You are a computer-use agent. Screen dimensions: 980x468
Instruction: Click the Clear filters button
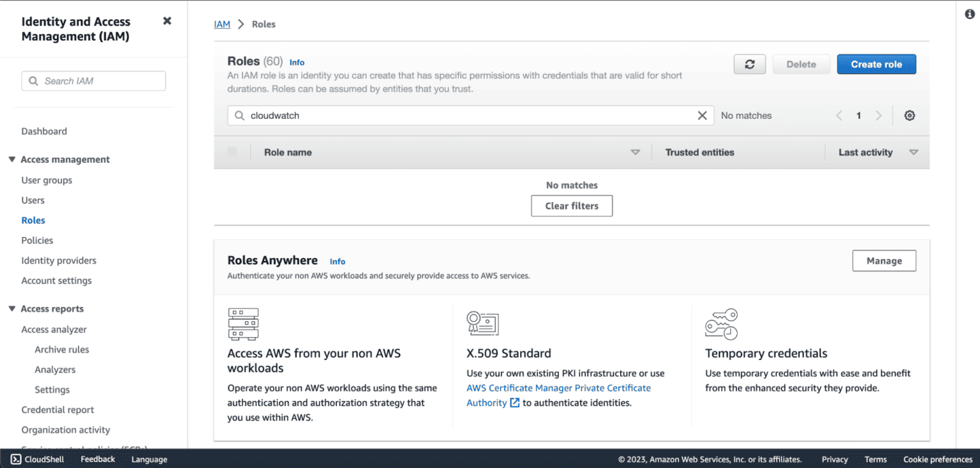[x=572, y=206]
